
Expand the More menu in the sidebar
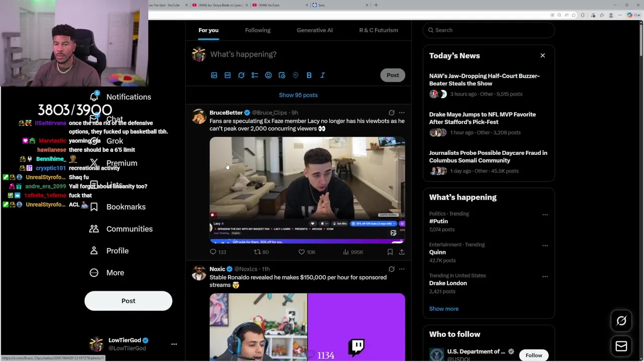[x=107, y=273]
